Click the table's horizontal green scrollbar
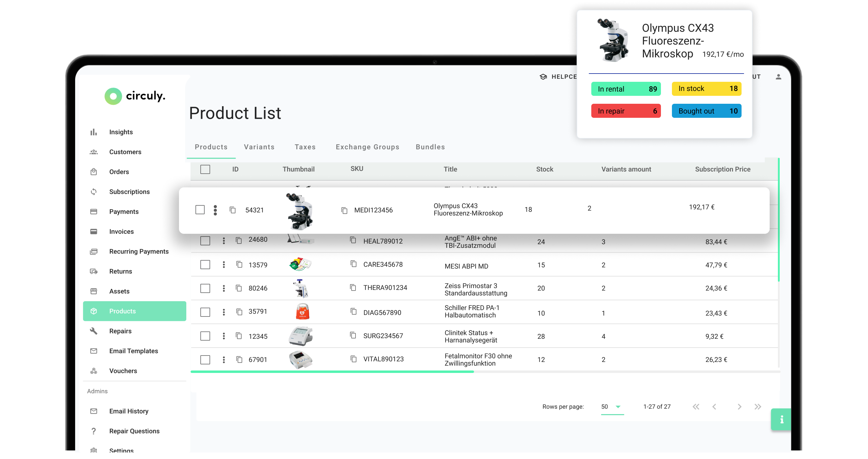Image resolution: width=868 pixels, height=459 pixels. [x=332, y=371]
